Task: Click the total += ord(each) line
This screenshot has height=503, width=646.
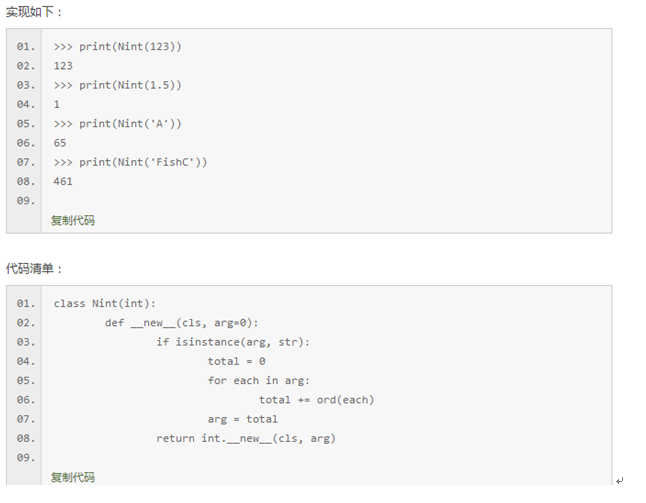Action: click(x=316, y=400)
